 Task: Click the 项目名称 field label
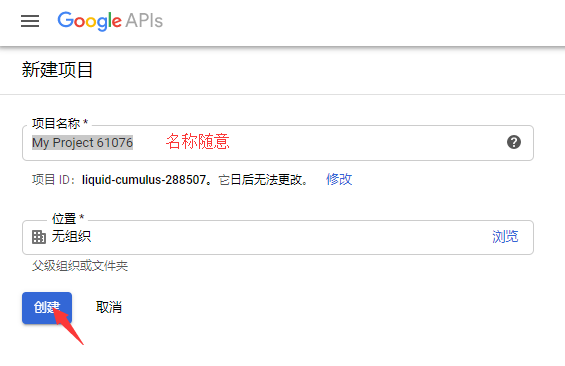pyautogui.click(x=60, y=124)
